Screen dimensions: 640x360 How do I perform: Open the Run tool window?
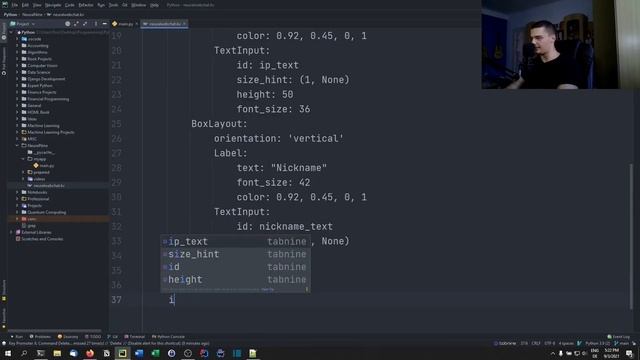click(17, 337)
